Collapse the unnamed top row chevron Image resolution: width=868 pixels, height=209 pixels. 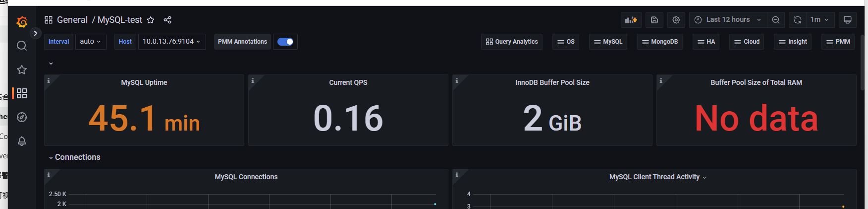51,64
